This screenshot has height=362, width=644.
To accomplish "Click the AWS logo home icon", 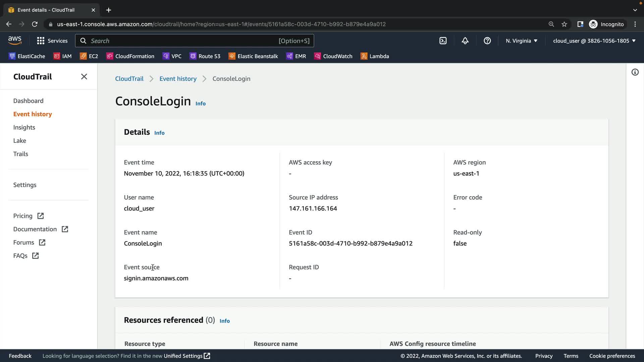I will tap(15, 41).
